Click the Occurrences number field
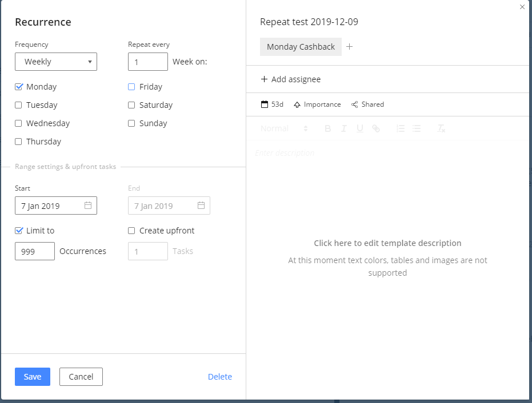 tap(35, 251)
